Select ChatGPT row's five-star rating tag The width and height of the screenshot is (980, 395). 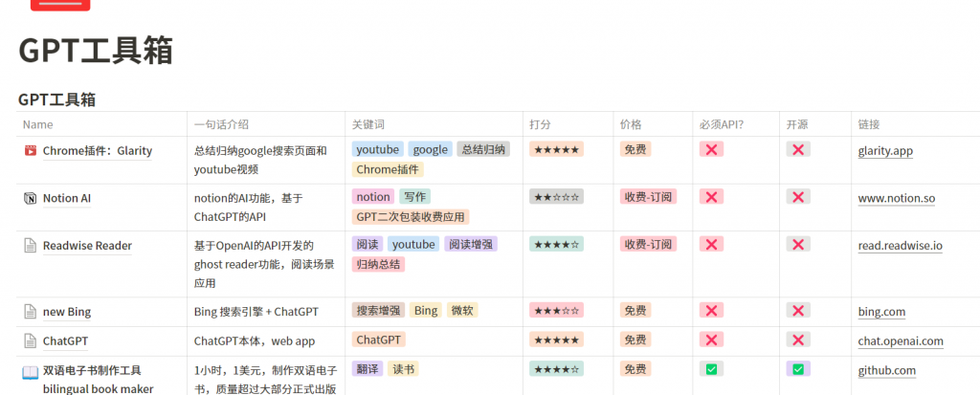pos(556,340)
